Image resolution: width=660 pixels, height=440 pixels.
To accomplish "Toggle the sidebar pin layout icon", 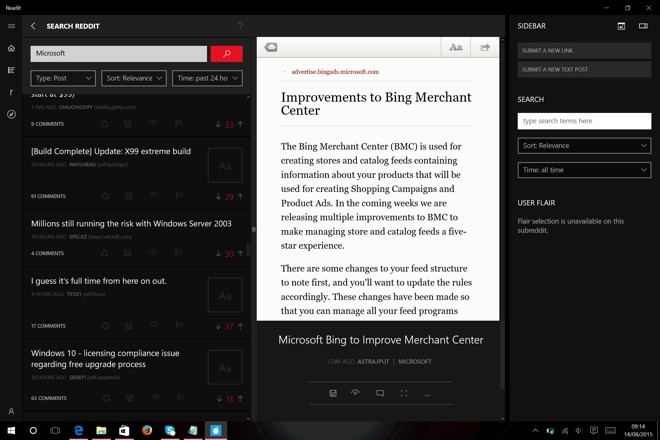I will [621, 26].
